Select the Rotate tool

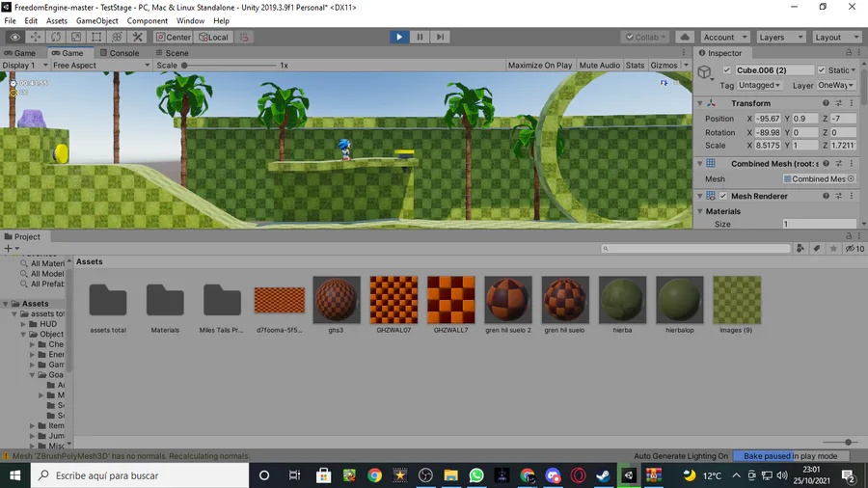pyautogui.click(x=56, y=37)
